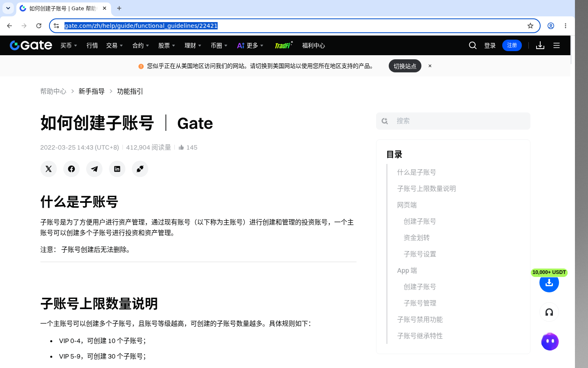Bookmark this page with star icon
588x368 pixels.
pos(530,26)
